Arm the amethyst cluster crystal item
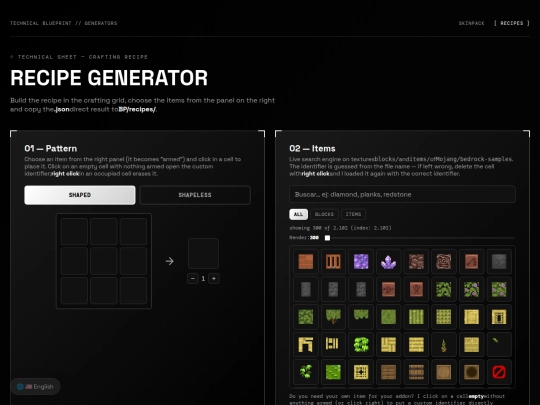540x405 pixels. (x=388, y=261)
